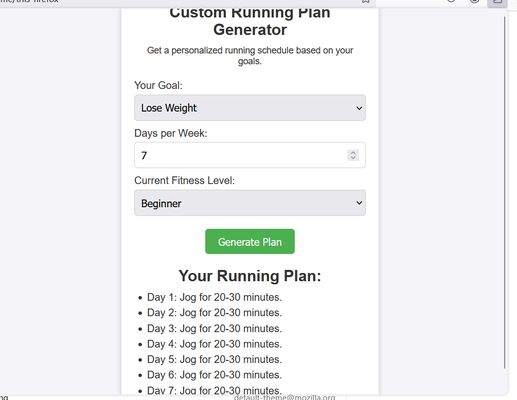Click the bookmark star in address bar
Image resolution: width=517 pixels, height=400 pixels.
tap(366, 1)
